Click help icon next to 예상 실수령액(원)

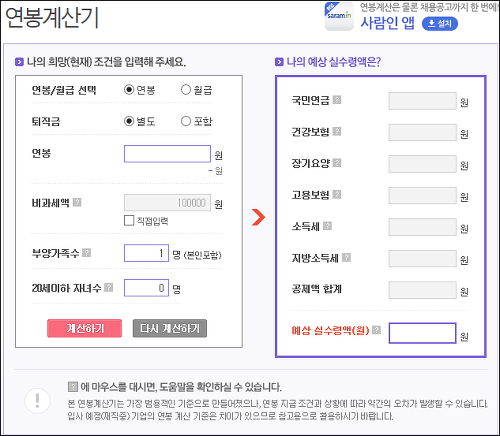[x=376, y=330]
